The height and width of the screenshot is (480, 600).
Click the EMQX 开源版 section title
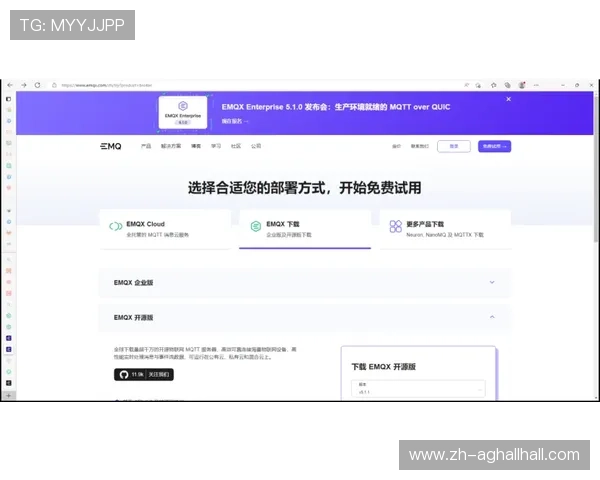pyautogui.click(x=133, y=317)
